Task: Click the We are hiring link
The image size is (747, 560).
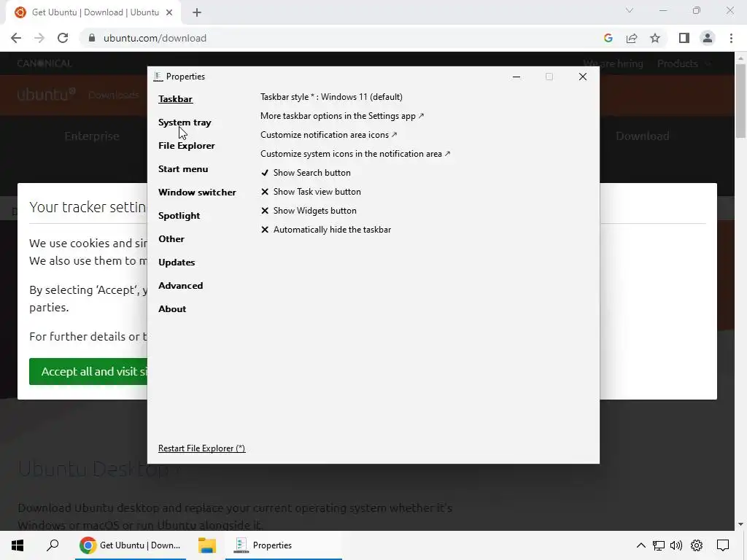Action: [x=613, y=63]
